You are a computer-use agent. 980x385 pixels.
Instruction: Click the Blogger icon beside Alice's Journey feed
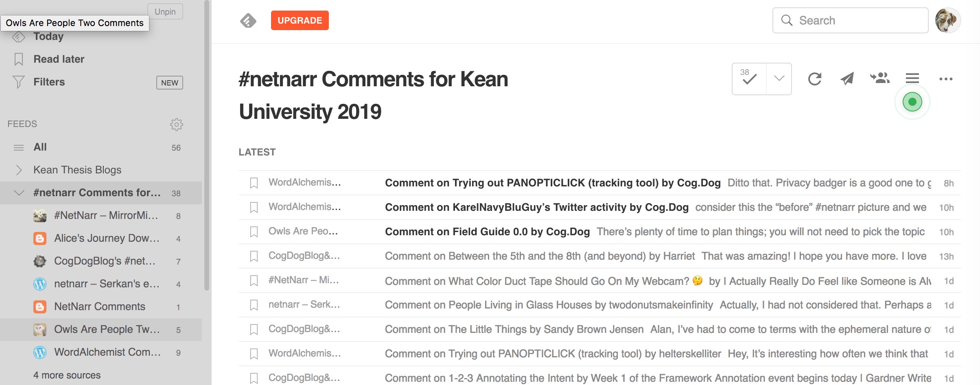(x=39, y=238)
